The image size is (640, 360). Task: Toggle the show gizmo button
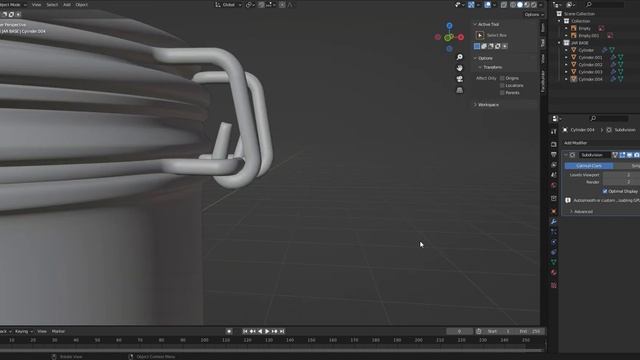coord(471,5)
